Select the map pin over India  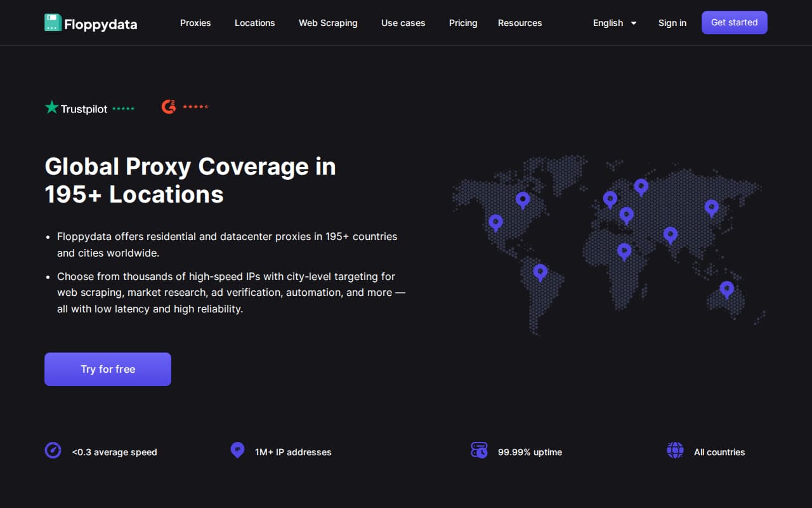pyautogui.click(x=671, y=235)
